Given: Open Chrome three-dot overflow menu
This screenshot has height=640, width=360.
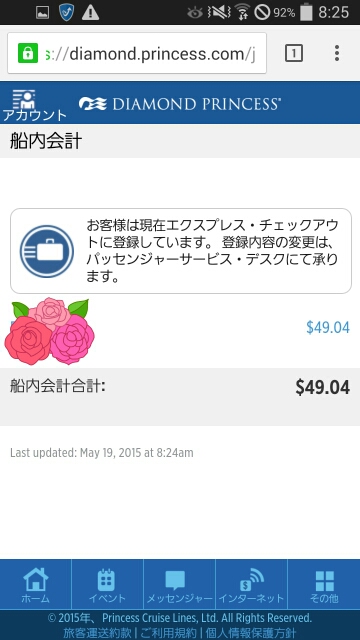Looking at the screenshot, I should point(337,53).
